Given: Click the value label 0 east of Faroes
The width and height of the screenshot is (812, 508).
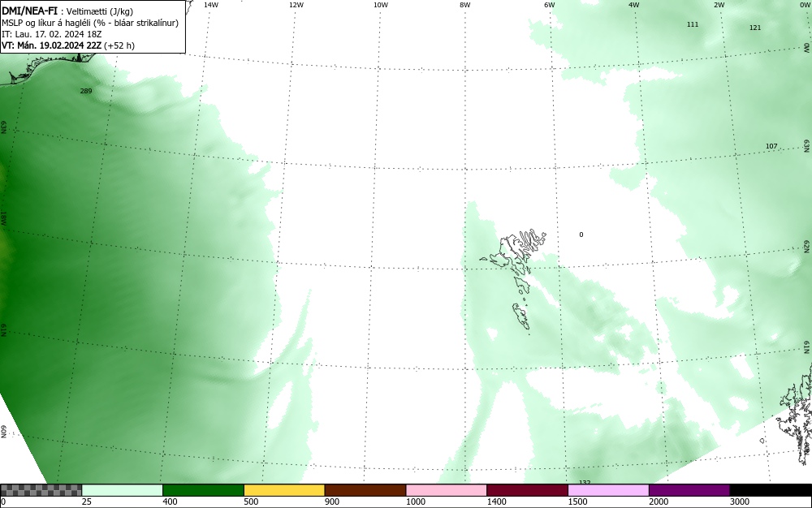Looking at the screenshot, I should (x=581, y=235).
